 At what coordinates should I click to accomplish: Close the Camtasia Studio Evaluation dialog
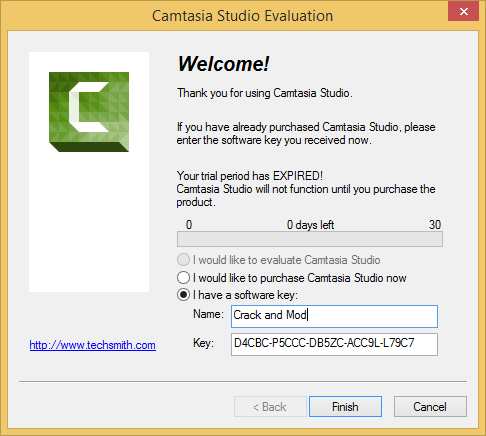(463, 12)
